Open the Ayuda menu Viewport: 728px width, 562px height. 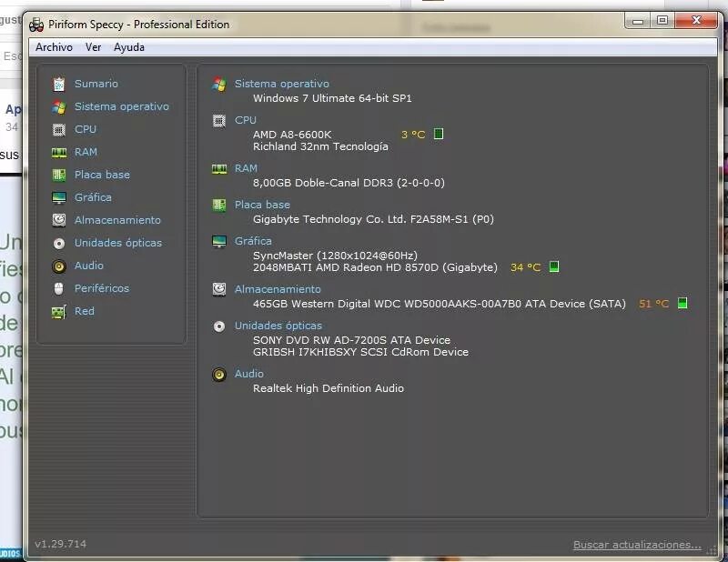129,47
